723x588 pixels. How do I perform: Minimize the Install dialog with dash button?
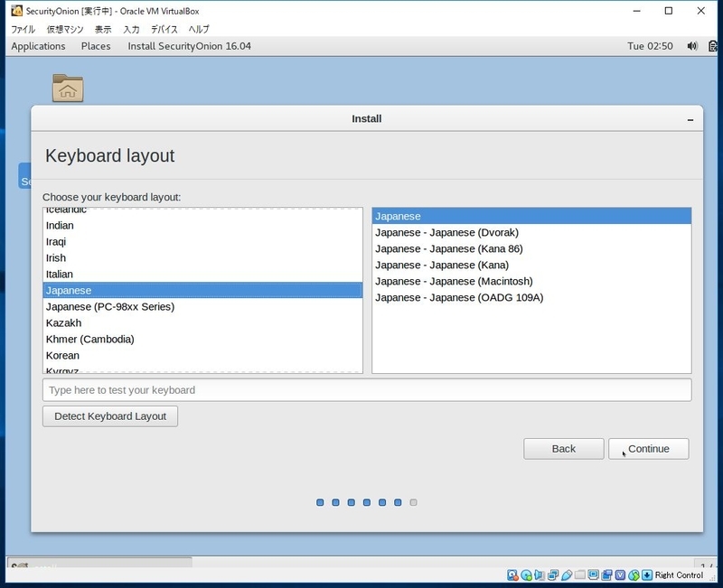tap(690, 120)
